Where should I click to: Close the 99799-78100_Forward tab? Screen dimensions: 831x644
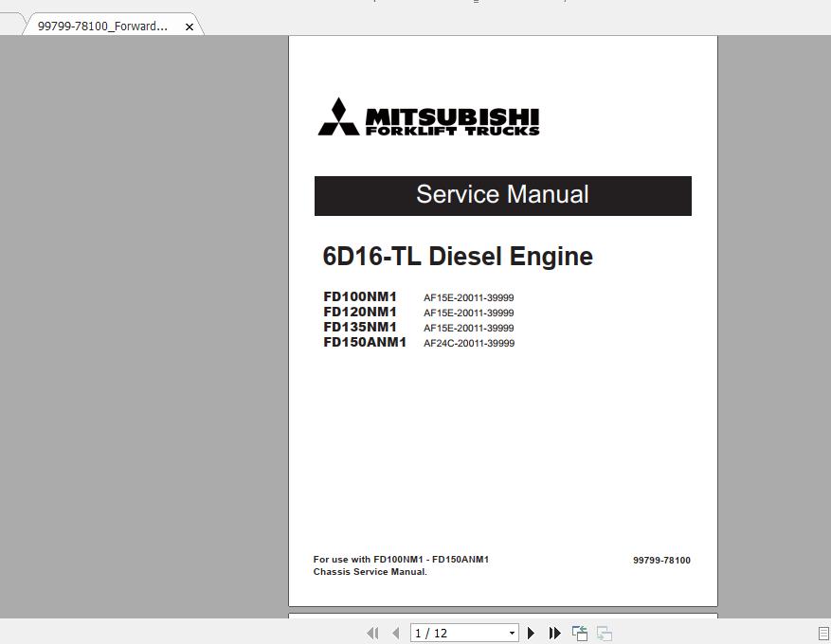[x=190, y=26]
